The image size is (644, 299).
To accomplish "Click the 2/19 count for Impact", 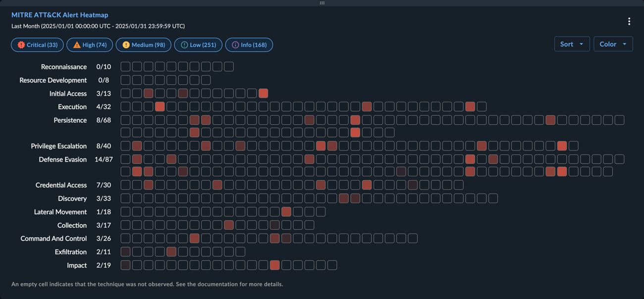I will tap(104, 265).
